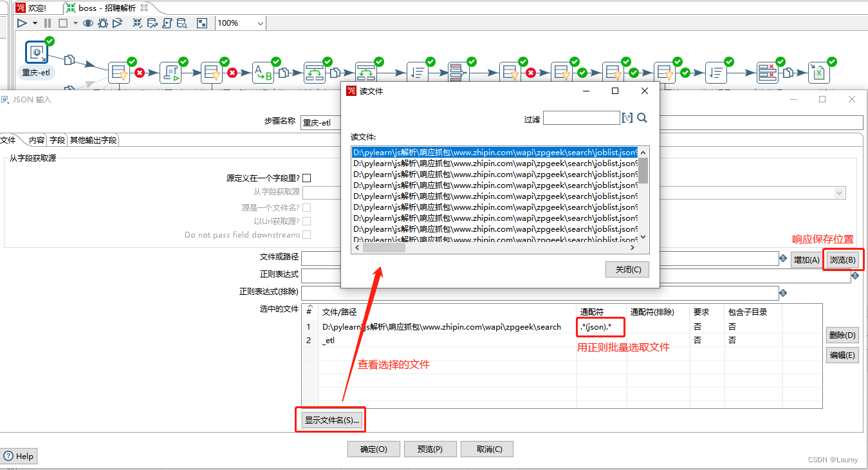Select the JavaScript script step on canvas

(x=171, y=73)
